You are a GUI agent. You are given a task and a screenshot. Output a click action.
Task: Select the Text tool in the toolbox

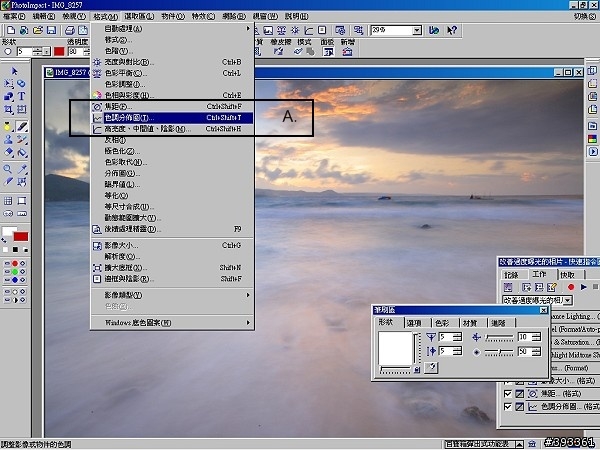pos(21,97)
